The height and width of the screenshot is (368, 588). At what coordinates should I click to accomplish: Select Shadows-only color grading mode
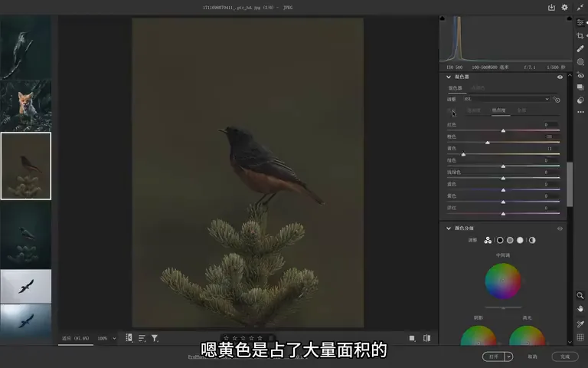pyautogui.click(x=500, y=240)
